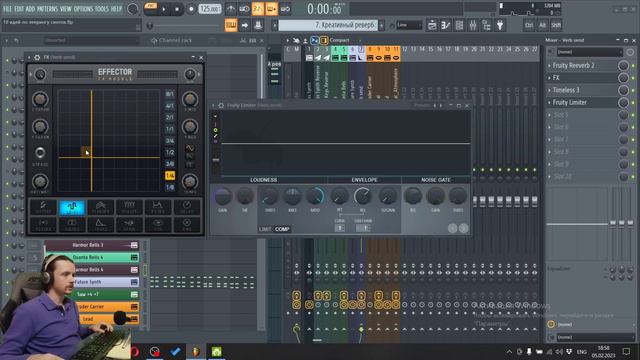
Task: Open the OPTIONS menu
Action: pos(83,9)
